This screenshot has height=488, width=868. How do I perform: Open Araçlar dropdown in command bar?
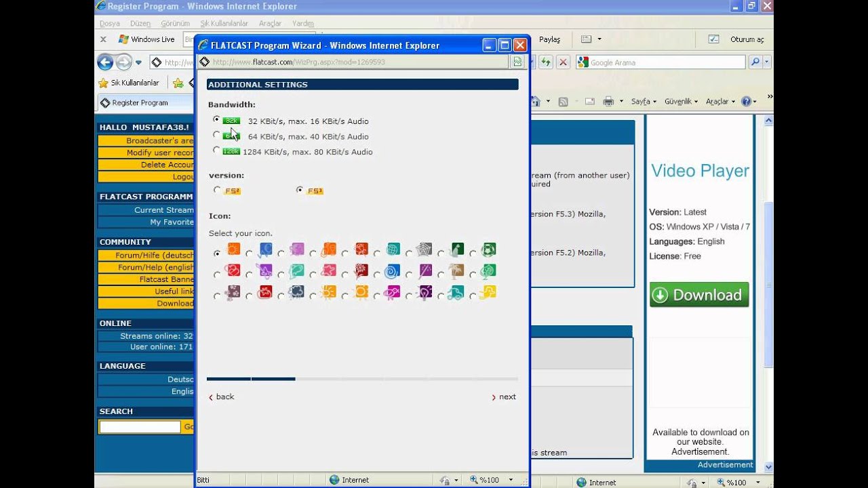[720, 102]
